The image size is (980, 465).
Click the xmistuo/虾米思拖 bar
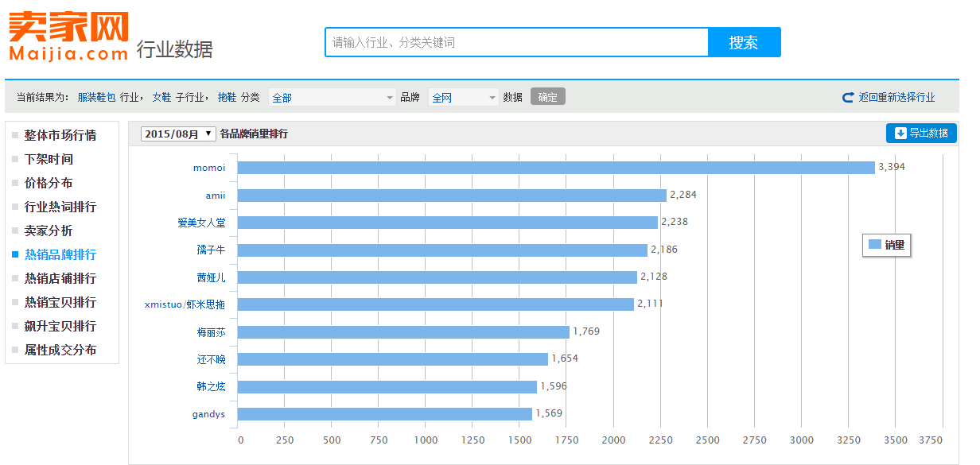pyautogui.click(x=436, y=304)
